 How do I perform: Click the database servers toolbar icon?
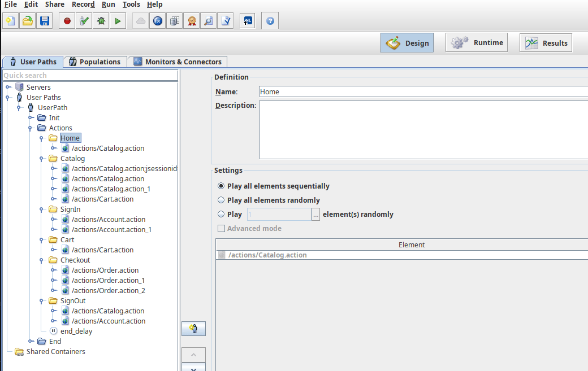tap(175, 21)
